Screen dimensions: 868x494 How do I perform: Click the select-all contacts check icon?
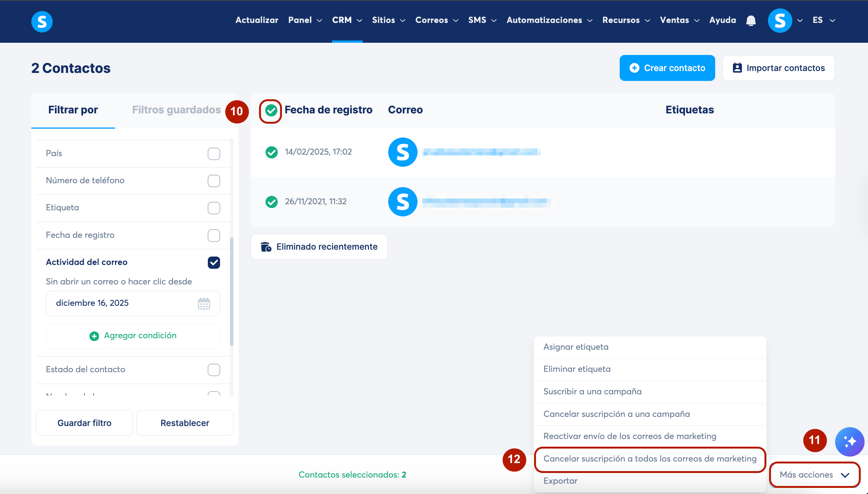click(271, 111)
